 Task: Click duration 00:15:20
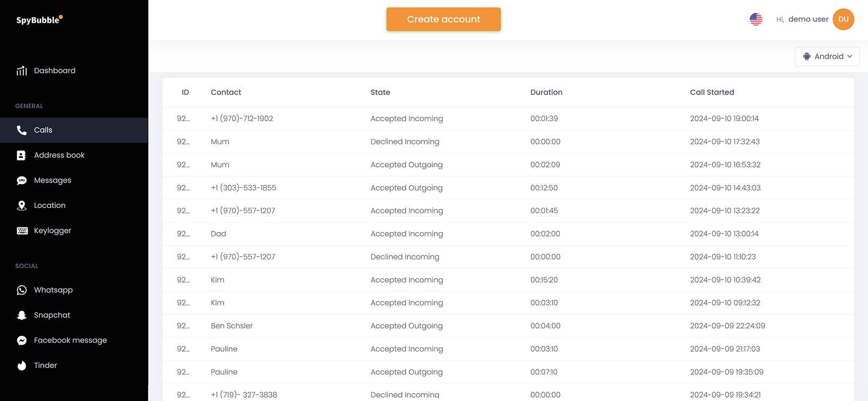pyautogui.click(x=544, y=280)
